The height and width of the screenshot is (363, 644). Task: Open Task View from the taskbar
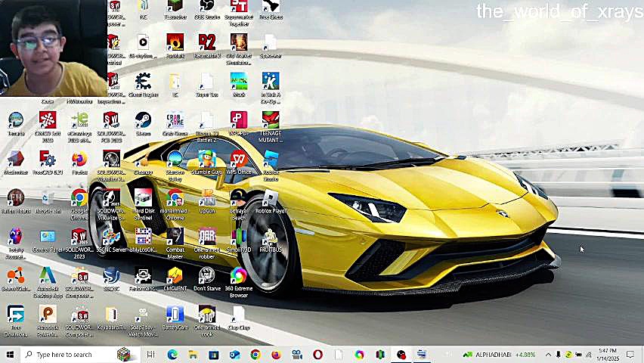[x=150, y=355]
